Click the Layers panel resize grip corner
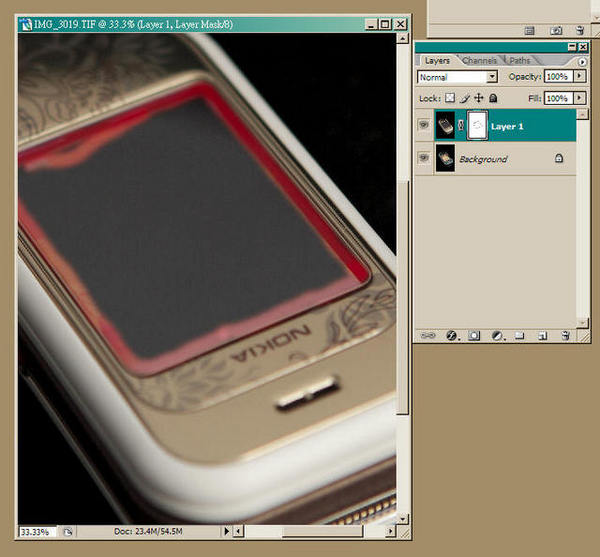600x557 pixels. (584, 336)
